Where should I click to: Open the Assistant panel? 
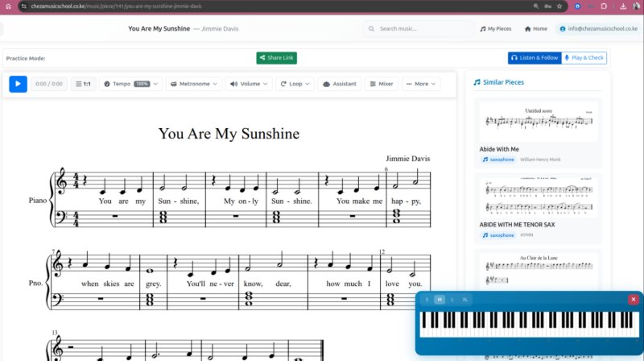340,84
